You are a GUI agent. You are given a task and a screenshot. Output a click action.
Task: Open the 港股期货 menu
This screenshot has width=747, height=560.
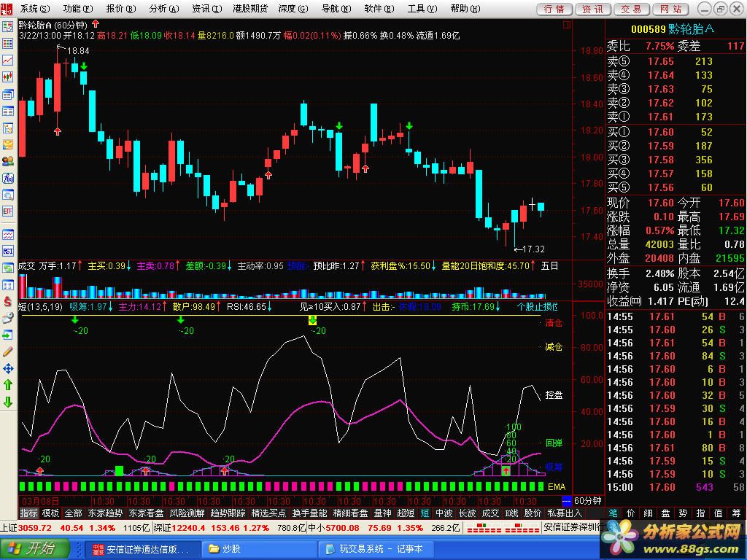point(250,9)
